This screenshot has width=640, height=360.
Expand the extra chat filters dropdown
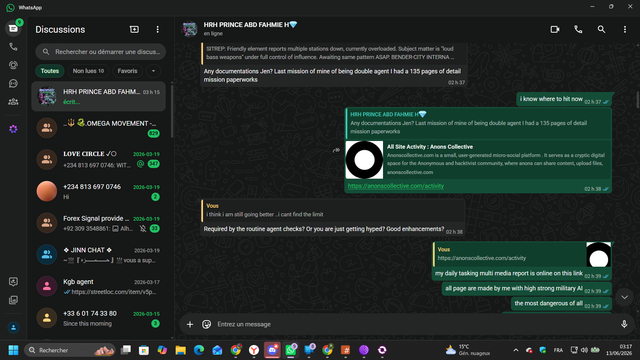click(153, 71)
